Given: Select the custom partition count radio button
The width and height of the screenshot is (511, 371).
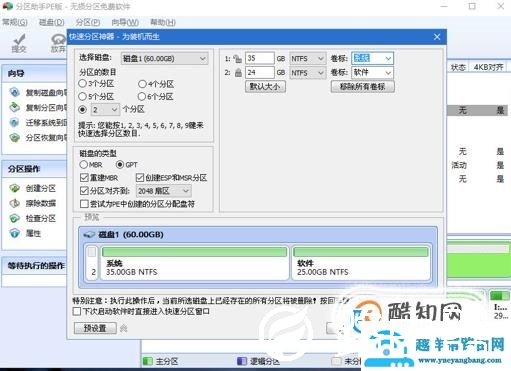Looking at the screenshot, I should pyautogui.click(x=82, y=109).
